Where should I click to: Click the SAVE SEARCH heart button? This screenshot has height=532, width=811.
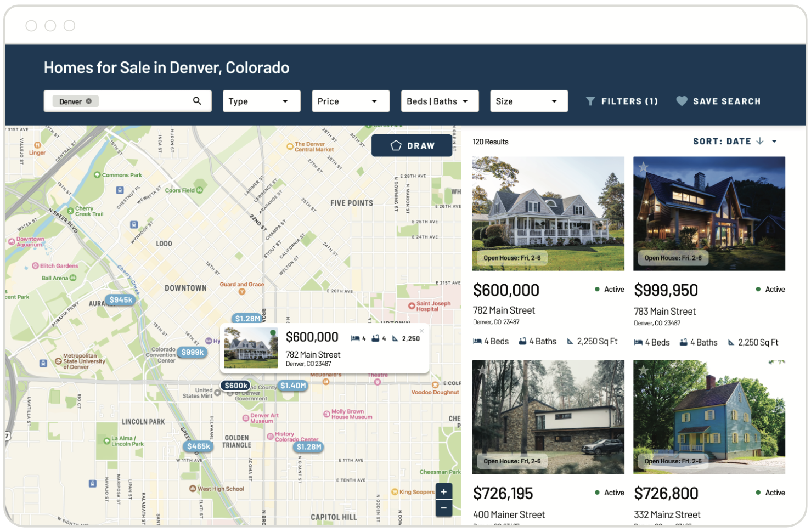(718, 101)
